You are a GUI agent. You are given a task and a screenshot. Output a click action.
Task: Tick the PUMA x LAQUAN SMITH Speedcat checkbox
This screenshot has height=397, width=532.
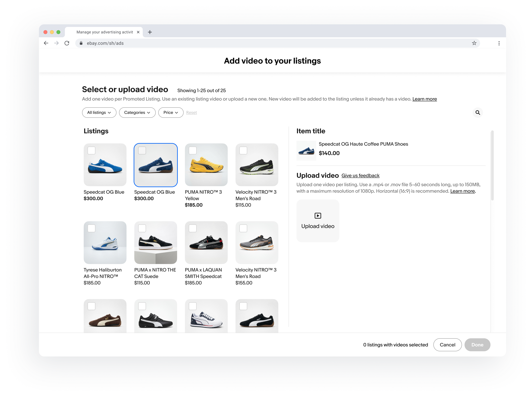(193, 228)
